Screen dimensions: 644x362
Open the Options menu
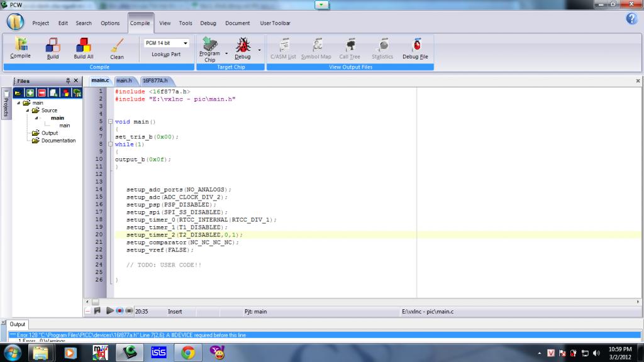[x=110, y=23]
